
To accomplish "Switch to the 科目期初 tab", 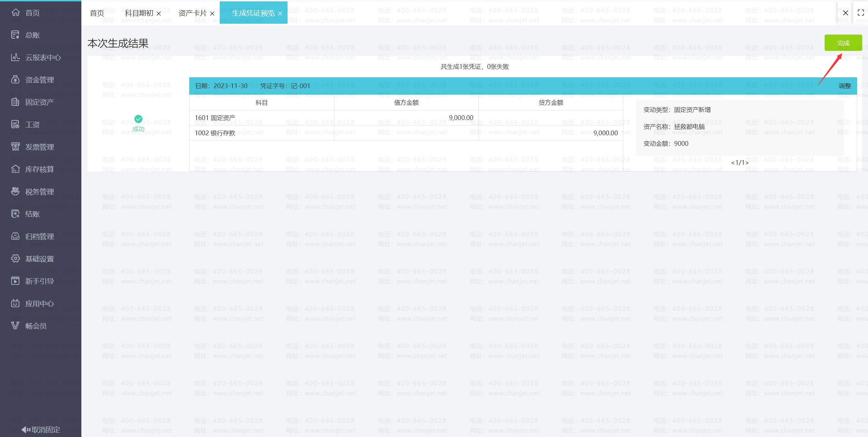I will (x=139, y=13).
